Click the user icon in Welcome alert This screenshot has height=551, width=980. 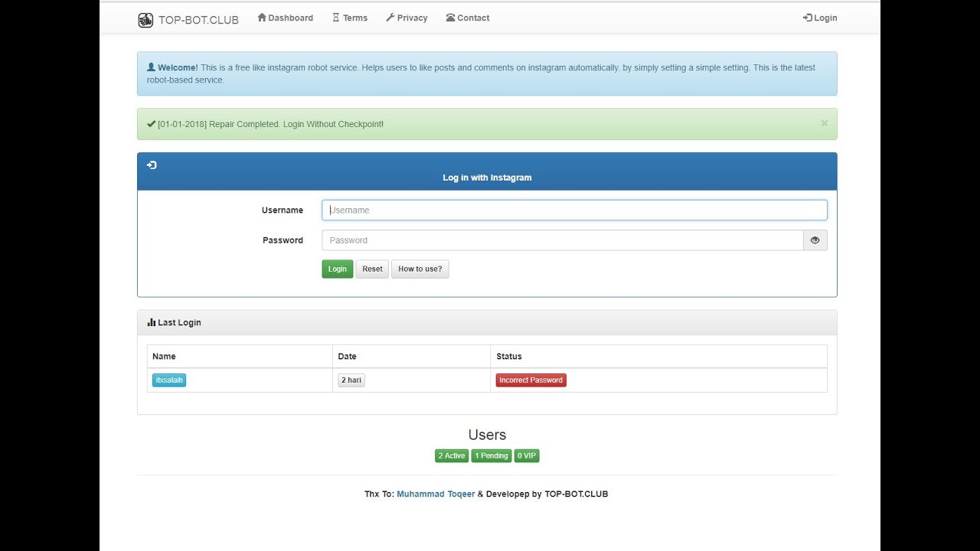(x=151, y=67)
